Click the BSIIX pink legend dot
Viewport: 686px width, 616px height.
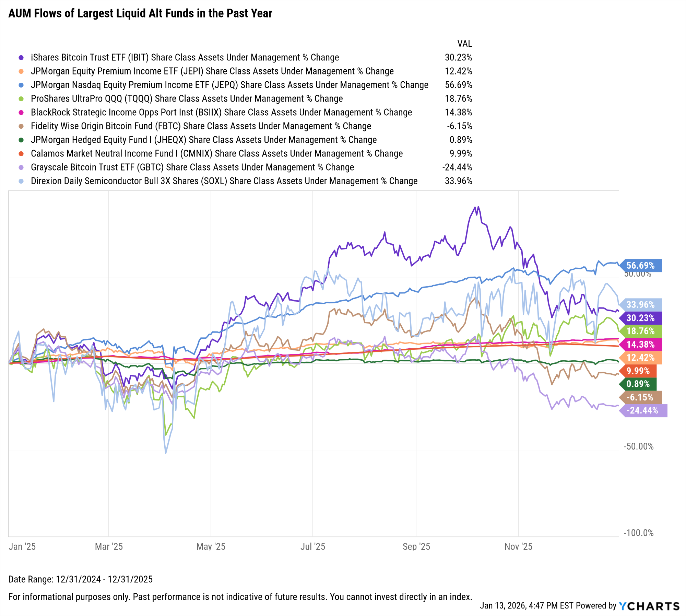coord(21,113)
